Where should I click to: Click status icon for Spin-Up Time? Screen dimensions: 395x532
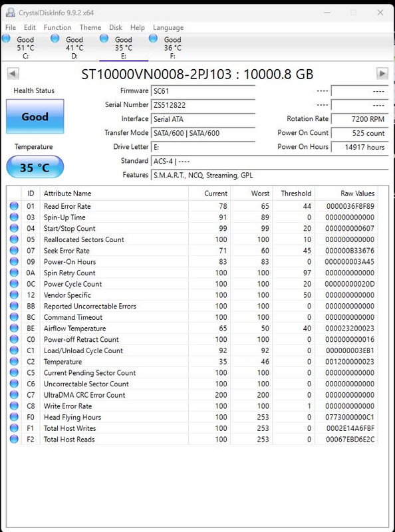(x=14, y=217)
